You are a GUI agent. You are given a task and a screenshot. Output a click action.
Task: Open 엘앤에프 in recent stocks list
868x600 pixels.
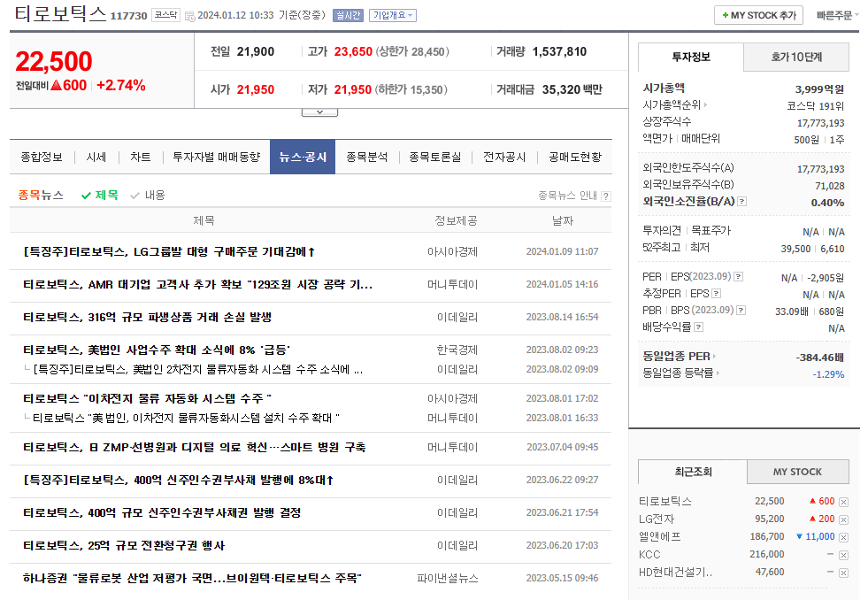660,536
